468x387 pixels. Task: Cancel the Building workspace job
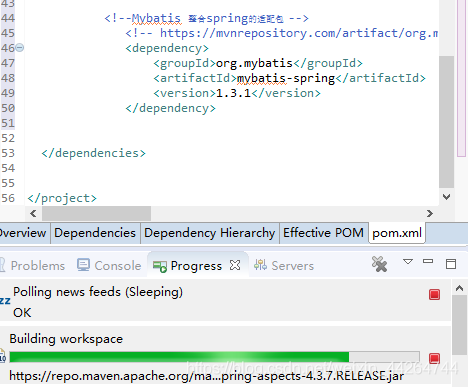(x=434, y=358)
